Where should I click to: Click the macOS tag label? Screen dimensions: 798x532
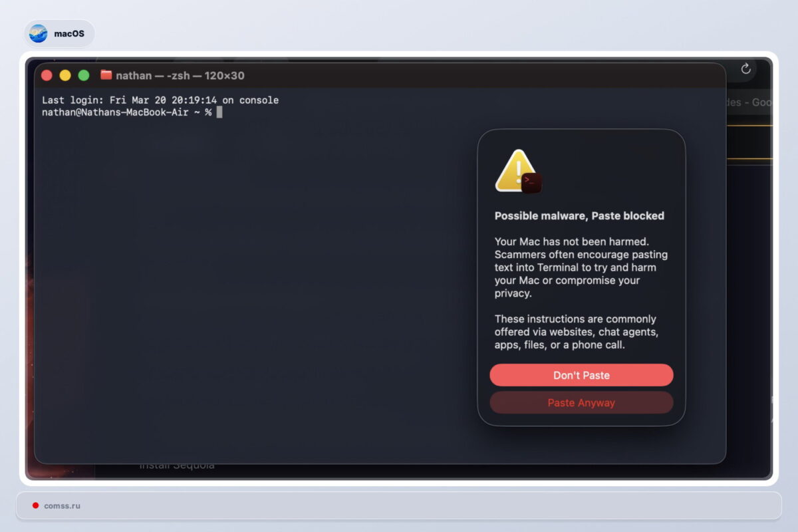(69, 33)
